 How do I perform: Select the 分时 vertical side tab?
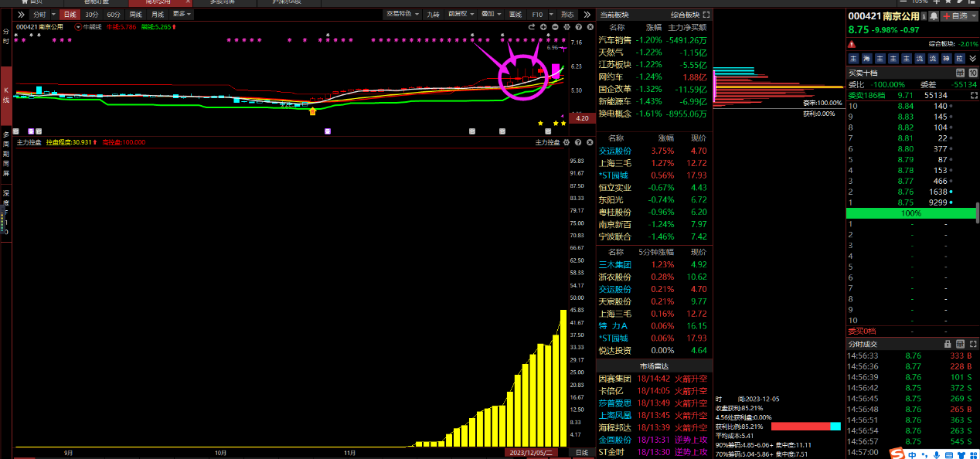coord(5,37)
